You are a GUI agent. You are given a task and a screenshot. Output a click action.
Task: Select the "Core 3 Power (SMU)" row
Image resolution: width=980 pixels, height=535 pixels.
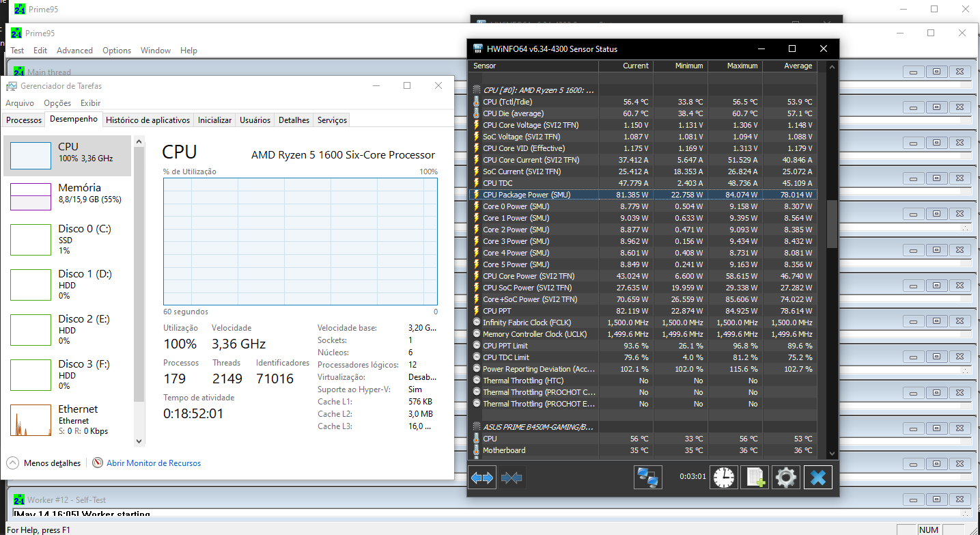pyautogui.click(x=643, y=241)
